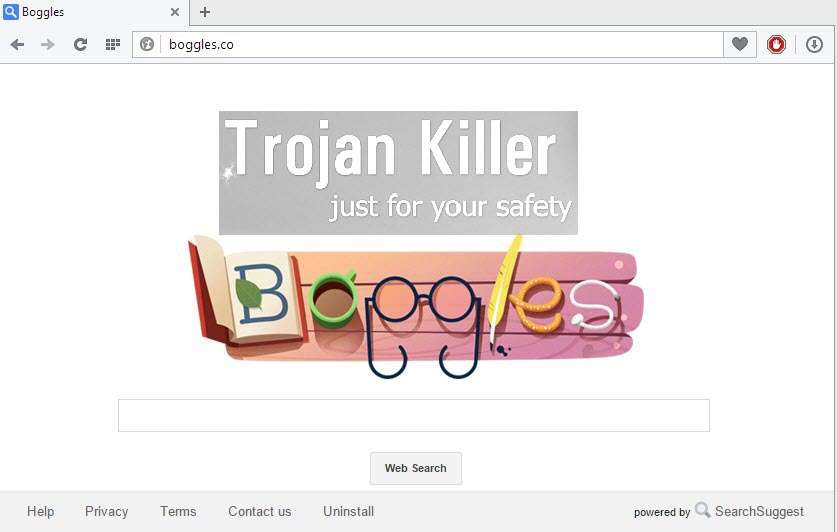Reload the page with the refresh icon
Image resolution: width=837 pixels, height=532 pixels.
(81, 44)
